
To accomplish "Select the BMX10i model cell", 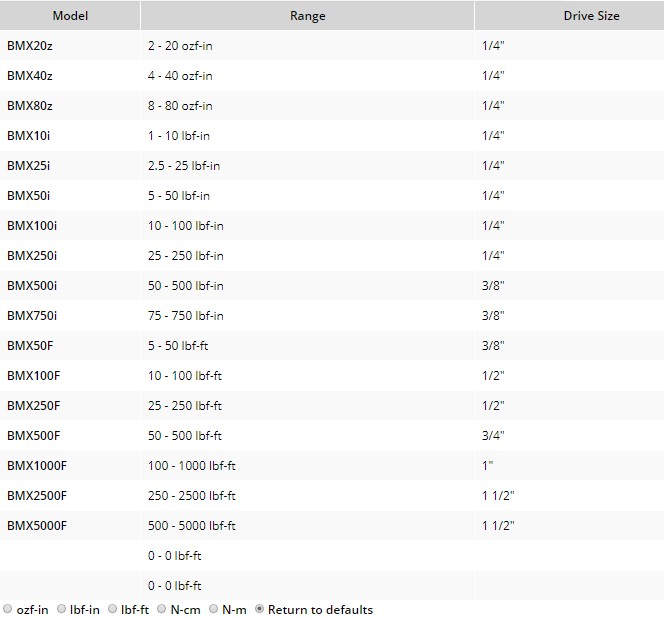I will pos(31,136).
